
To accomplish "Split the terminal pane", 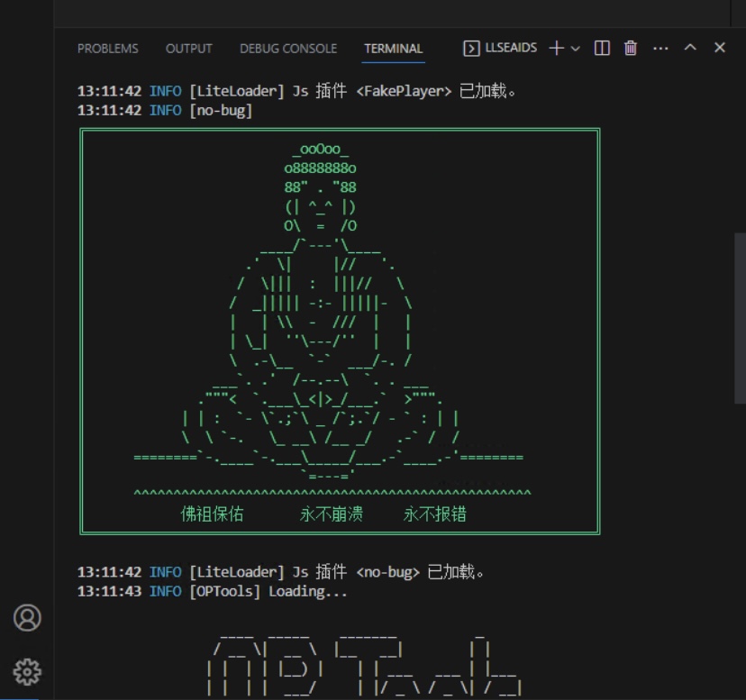I will [x=602, y=48].
